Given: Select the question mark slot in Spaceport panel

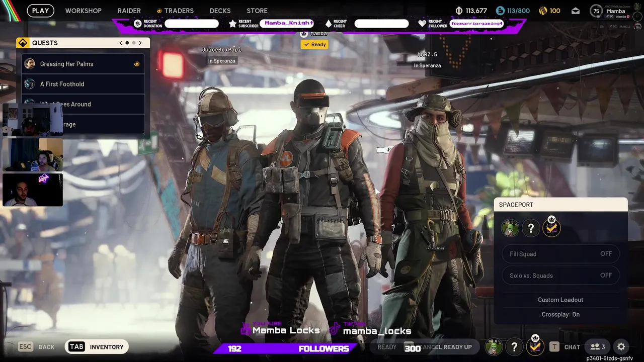Looking at the screenshot, I should (531, 228).
